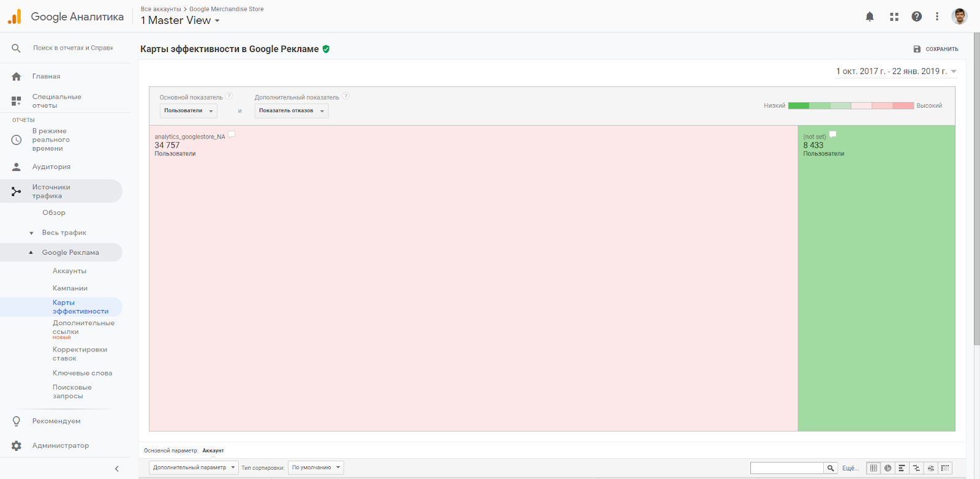Click comment icon next to analytics_googlestore_NA
This screenshot has height=479, width=980.
(x=232, y=134)
